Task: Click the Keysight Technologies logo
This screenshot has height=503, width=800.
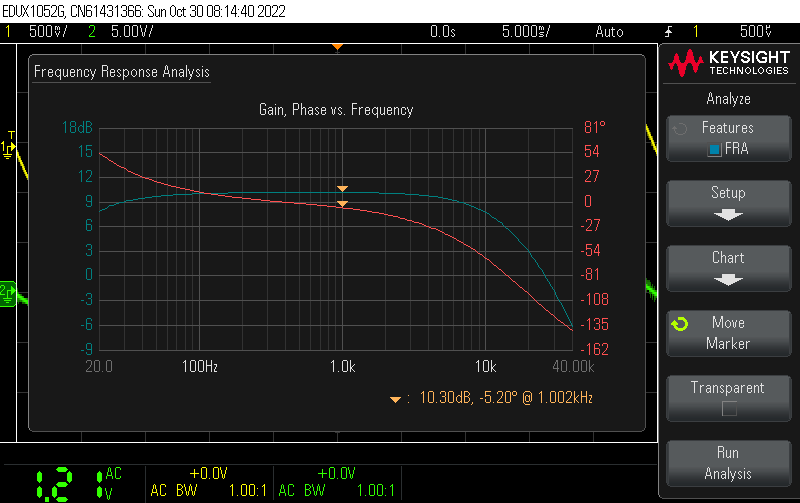Action: tap(728, 64)
